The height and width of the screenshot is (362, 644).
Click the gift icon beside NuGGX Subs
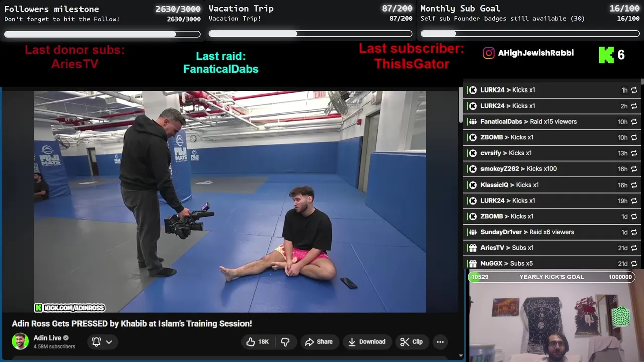click(473, 263)
